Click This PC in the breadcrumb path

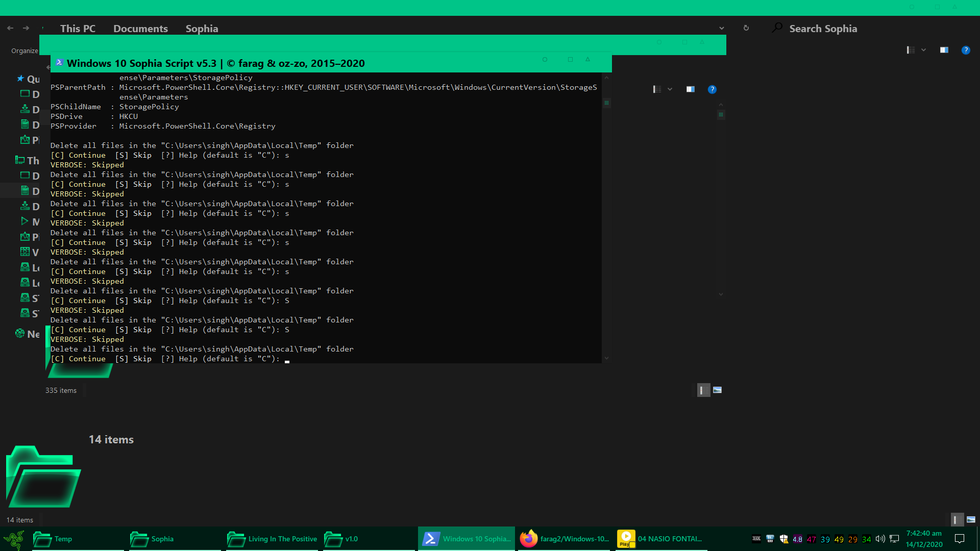click(78, 29)
